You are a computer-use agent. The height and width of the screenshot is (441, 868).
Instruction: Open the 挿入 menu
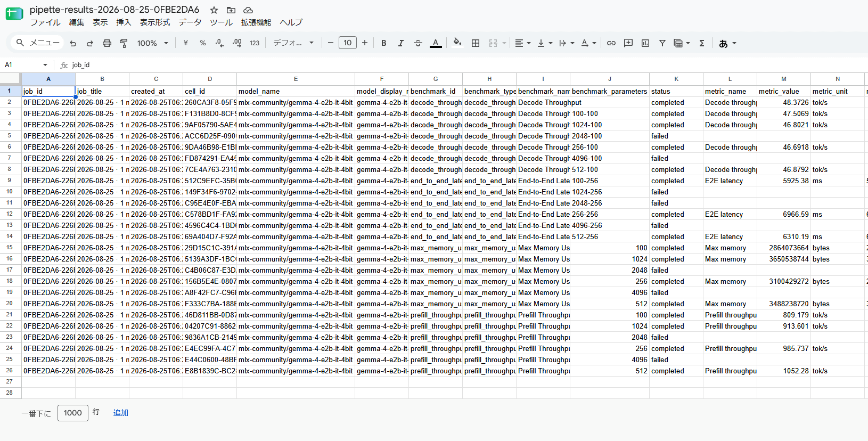click(124, 22)
